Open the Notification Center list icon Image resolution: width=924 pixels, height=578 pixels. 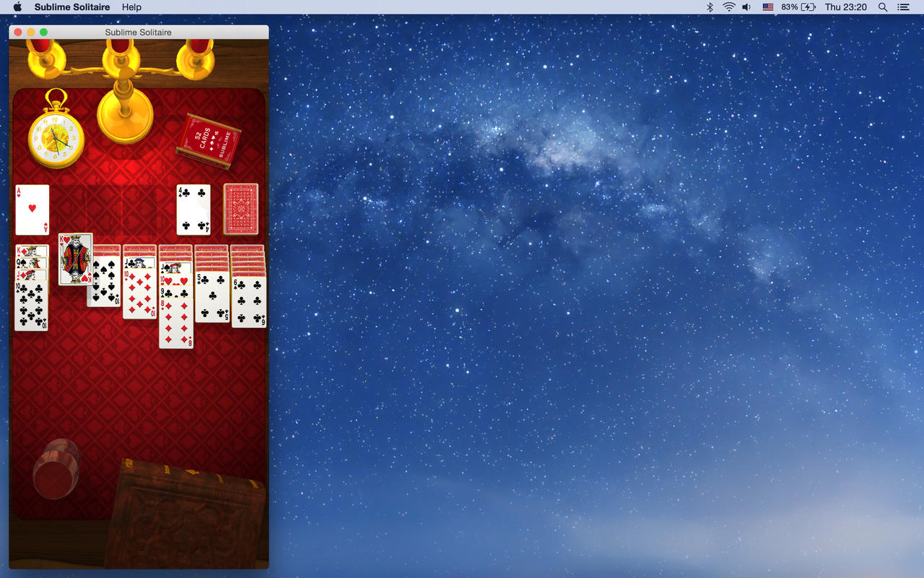point(903,7)
